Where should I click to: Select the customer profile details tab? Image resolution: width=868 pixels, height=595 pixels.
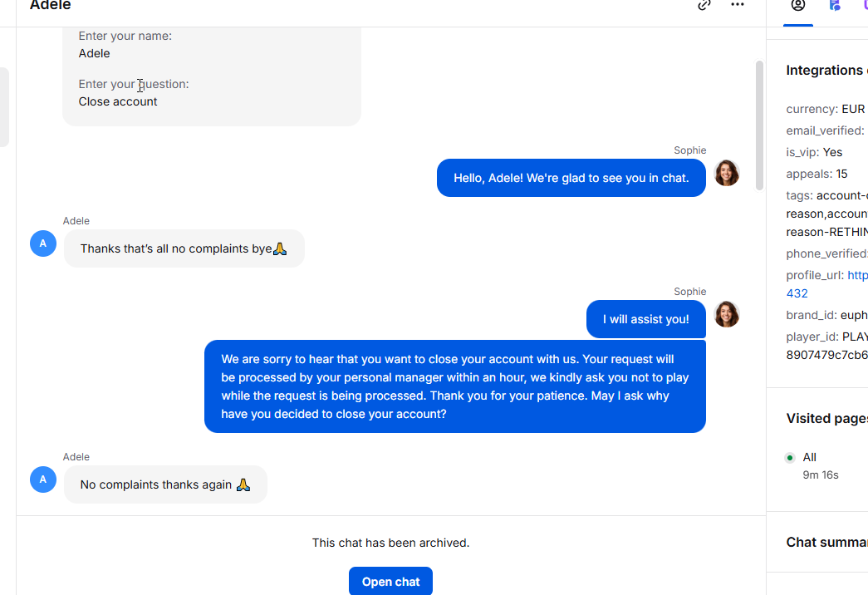click(x=797, y=5)
